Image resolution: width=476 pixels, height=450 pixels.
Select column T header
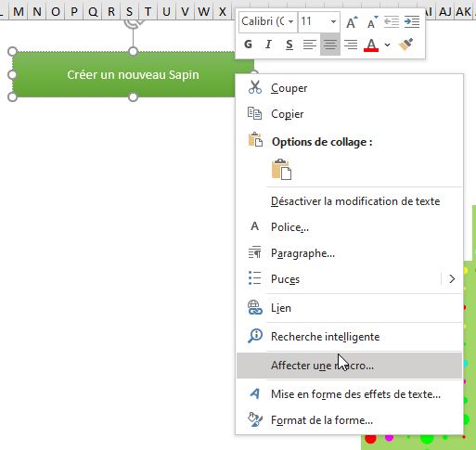coord(148,12)
